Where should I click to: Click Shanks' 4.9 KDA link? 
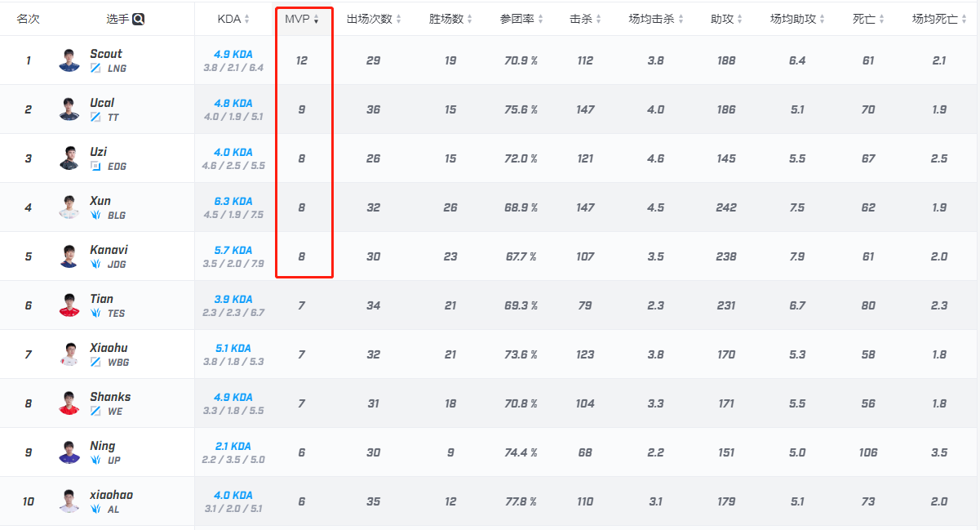(233, 397)
